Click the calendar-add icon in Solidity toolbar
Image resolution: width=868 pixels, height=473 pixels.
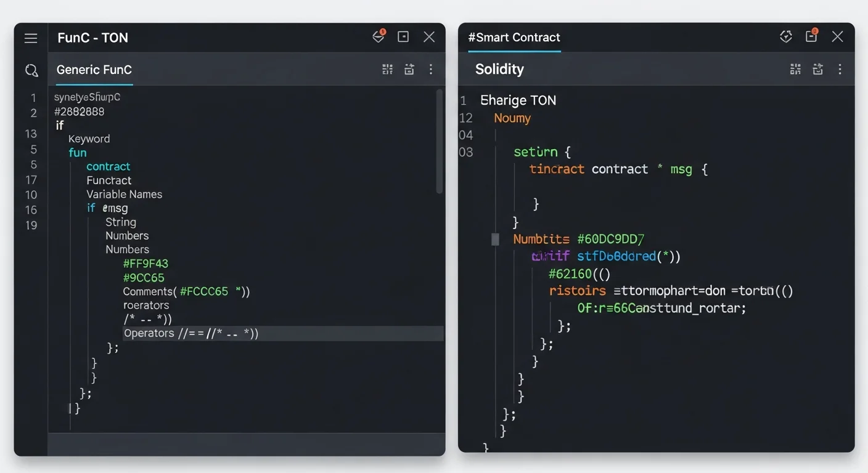817,70
